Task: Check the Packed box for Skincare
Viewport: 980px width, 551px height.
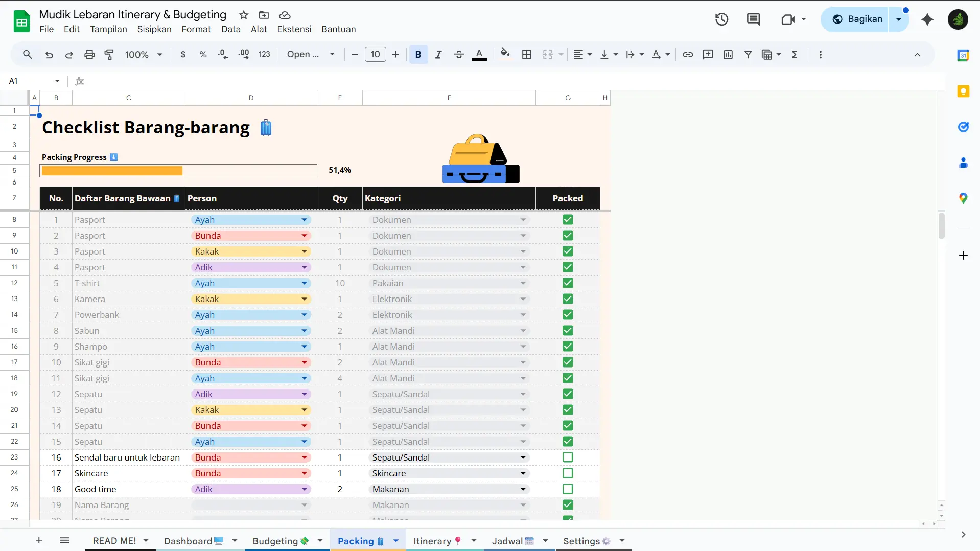Action: (567, 473)
